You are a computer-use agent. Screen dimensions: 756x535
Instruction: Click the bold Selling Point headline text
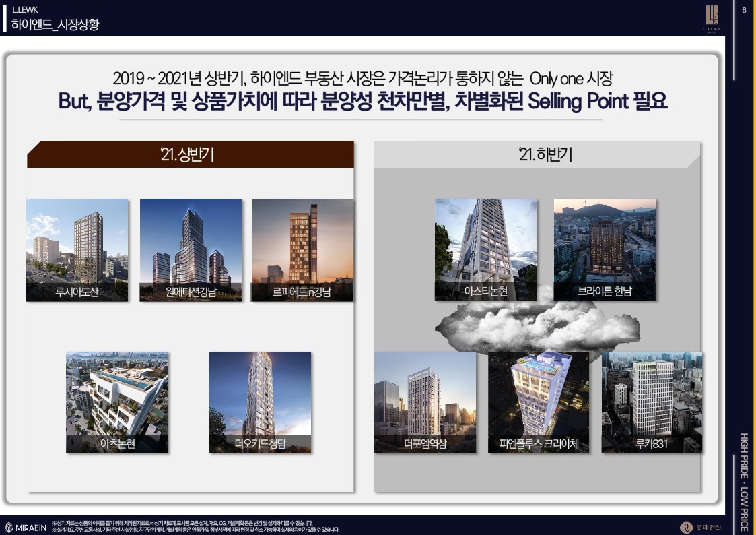coord(362,101)
